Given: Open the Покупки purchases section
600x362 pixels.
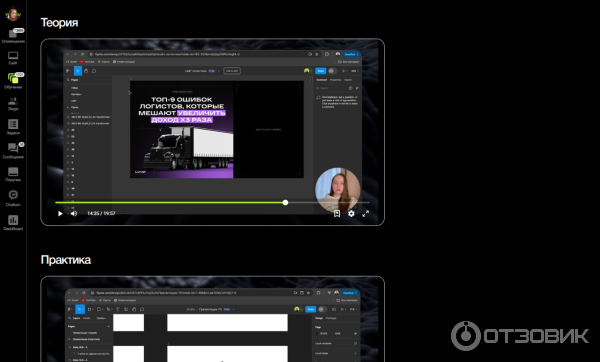Looking at the screenshot, I should click(13, 174).
